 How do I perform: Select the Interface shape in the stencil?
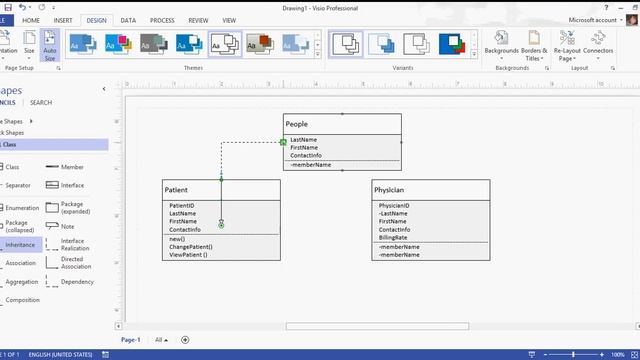coord(64,185)
